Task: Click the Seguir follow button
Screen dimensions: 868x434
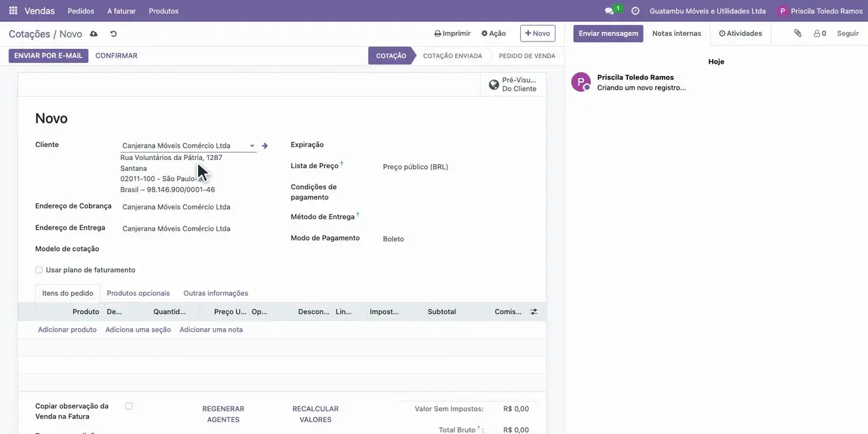Action: (x=848, y=33)
